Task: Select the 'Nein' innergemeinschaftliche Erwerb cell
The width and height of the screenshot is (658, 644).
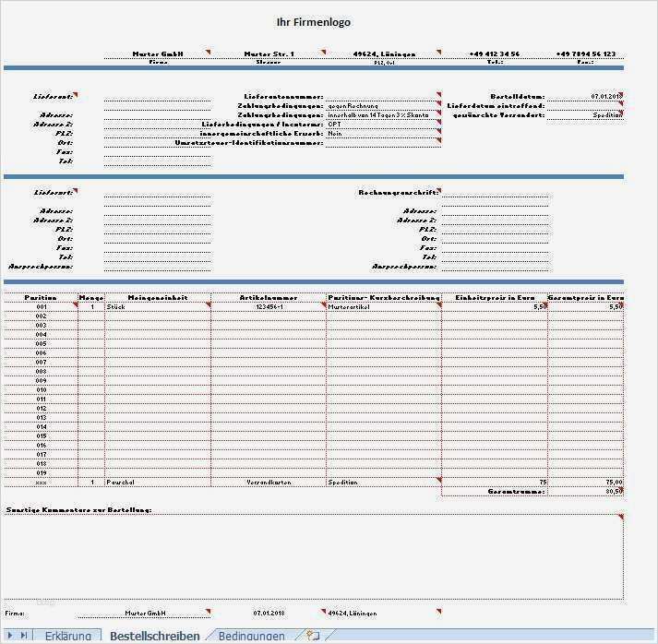Action: click(383, 134)
